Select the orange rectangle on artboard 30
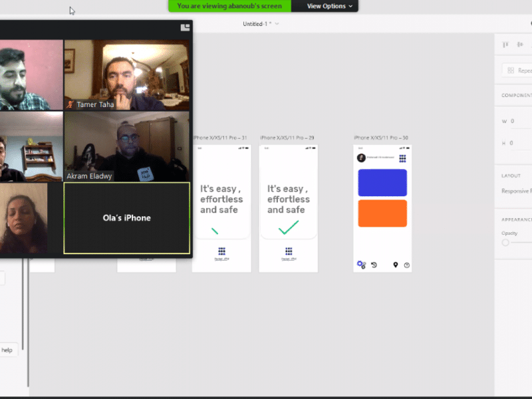Screen dimensions: 532x399 point(382,213)
